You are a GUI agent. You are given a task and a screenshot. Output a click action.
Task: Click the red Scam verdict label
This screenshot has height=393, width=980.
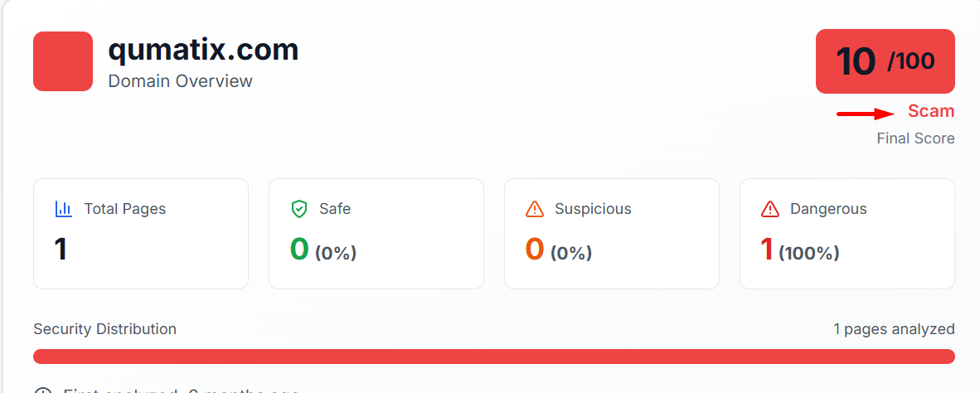coord(930,111)
